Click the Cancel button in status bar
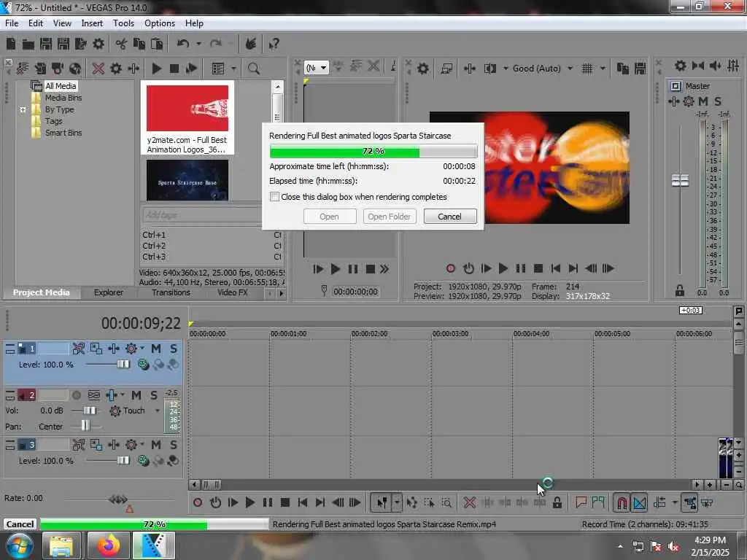Image resolution: width=747 pixels, height=560 pixels. pos(20,524)
